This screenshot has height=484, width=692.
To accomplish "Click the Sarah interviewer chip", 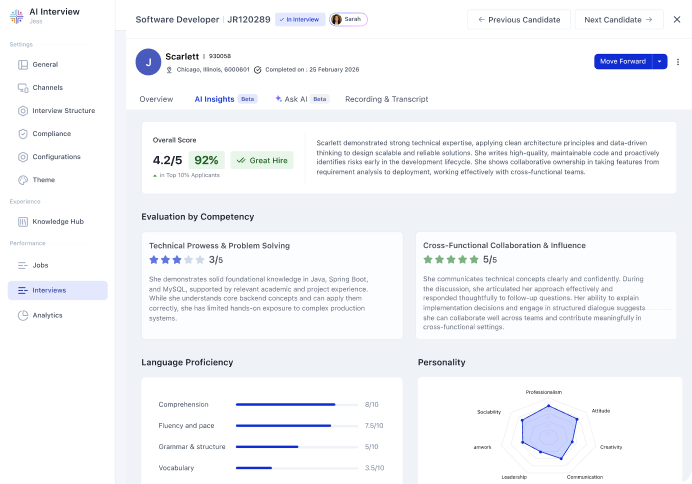I will (x=347, y=19).
